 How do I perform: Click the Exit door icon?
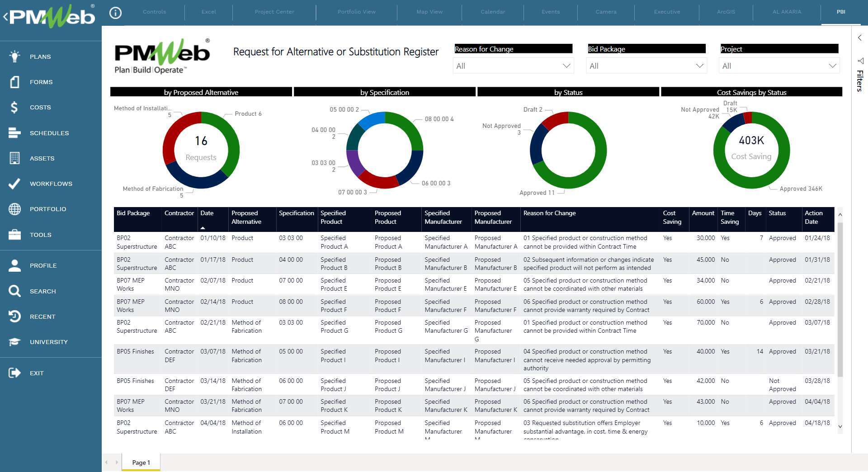coord(15,373)
